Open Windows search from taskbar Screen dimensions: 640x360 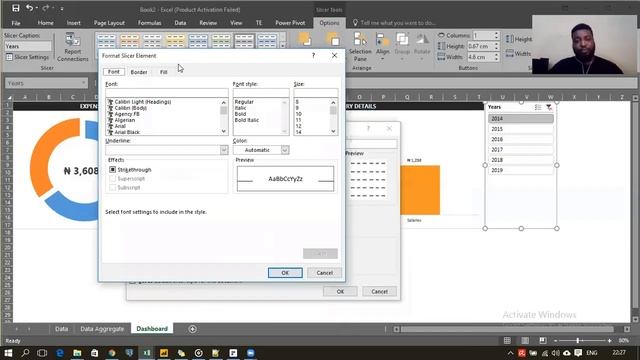pyautogui.click(x=25, y=353)
